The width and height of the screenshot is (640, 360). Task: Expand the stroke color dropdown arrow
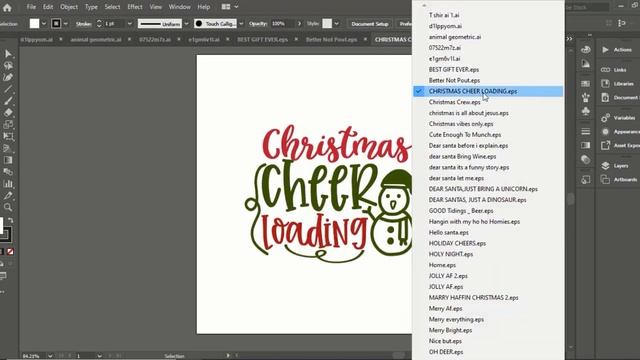65,24
